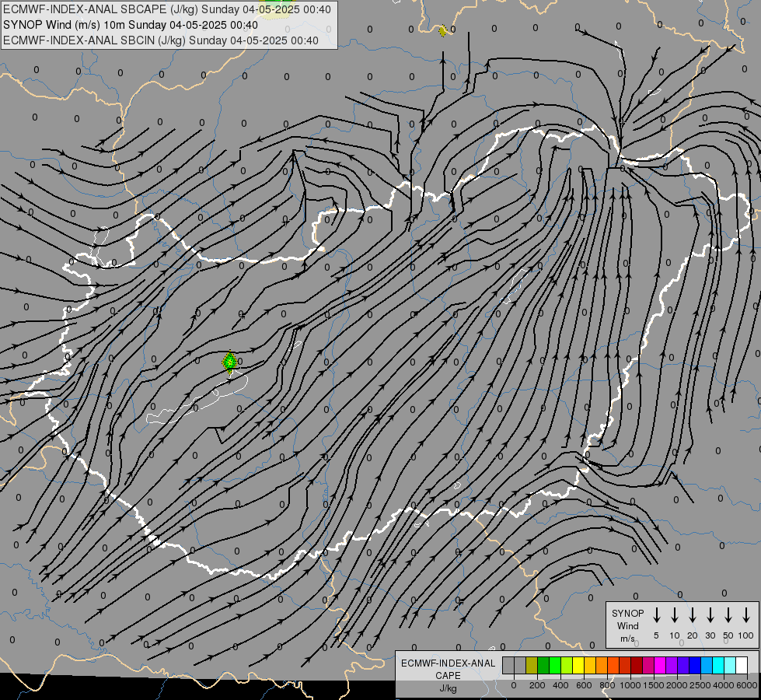Click the '800' tick label on CAPE scale
Screen dimensions: 761x700
tap(607, 685)
